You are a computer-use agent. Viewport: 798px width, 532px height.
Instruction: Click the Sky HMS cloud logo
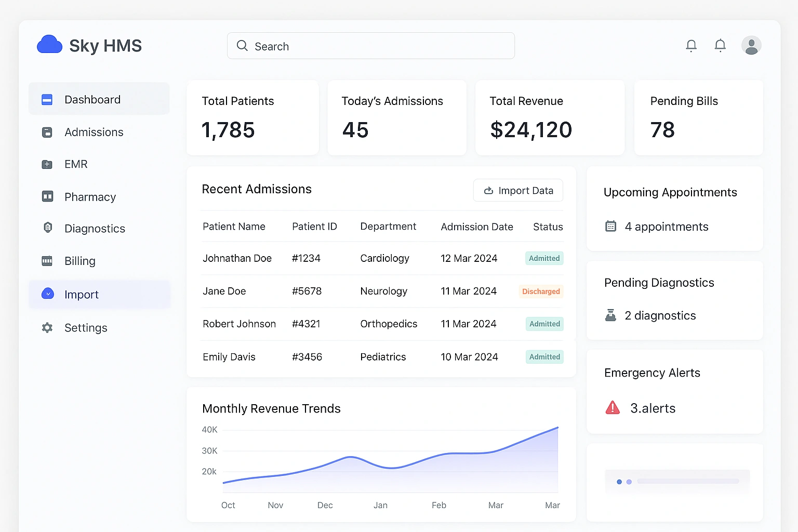pos(50,45)
